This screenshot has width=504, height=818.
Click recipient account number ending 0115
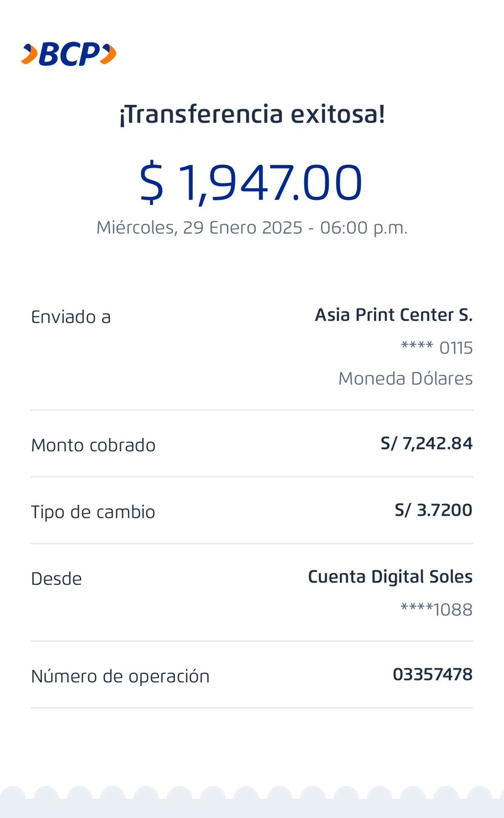pyautogui.click(x=437, y=348)
